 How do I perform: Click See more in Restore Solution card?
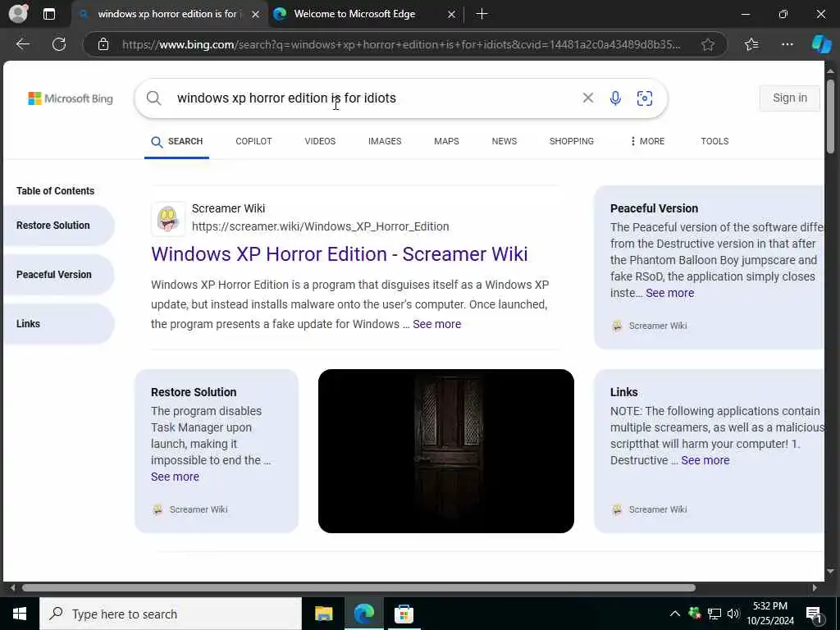[176, 477]
